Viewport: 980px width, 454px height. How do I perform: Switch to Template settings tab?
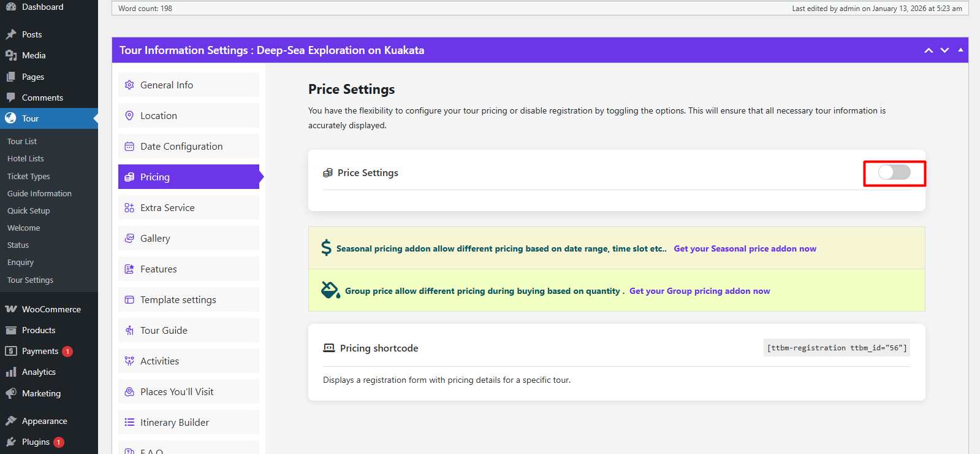click(178, 300)
